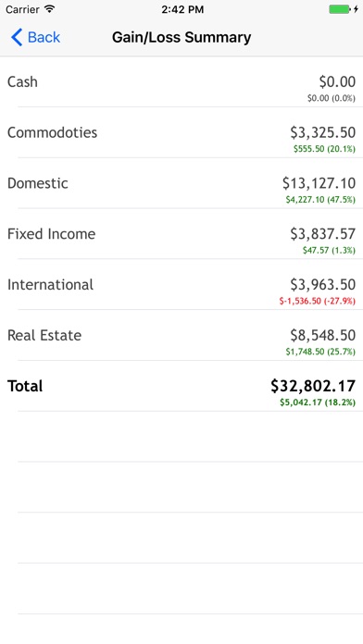363x644 pixels.
Task: Tap the green $555.50 (20.1%) gain text
Action: click(324, 149)
